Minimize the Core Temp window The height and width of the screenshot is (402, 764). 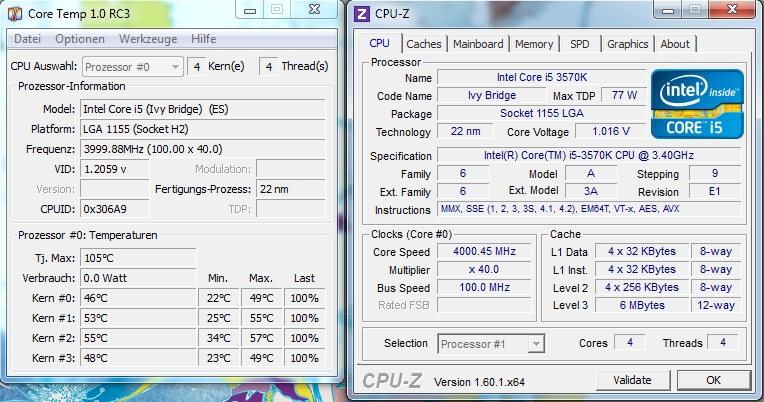point(250,10)
